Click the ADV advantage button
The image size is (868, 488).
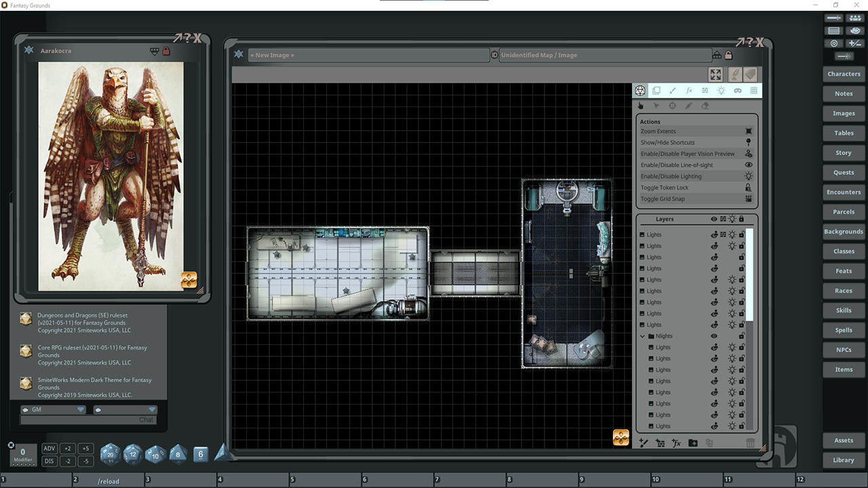tap(49, 448)
